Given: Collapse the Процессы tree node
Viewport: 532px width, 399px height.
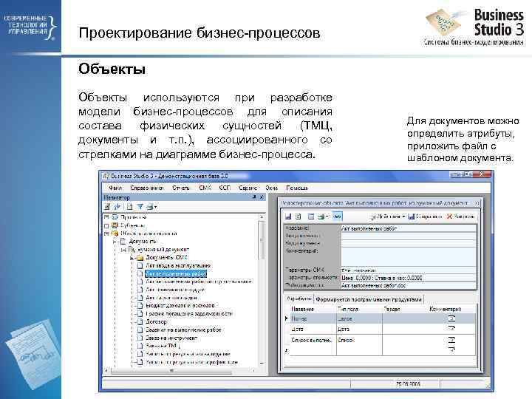Looking at the screenshot, I should pos(106,216).
